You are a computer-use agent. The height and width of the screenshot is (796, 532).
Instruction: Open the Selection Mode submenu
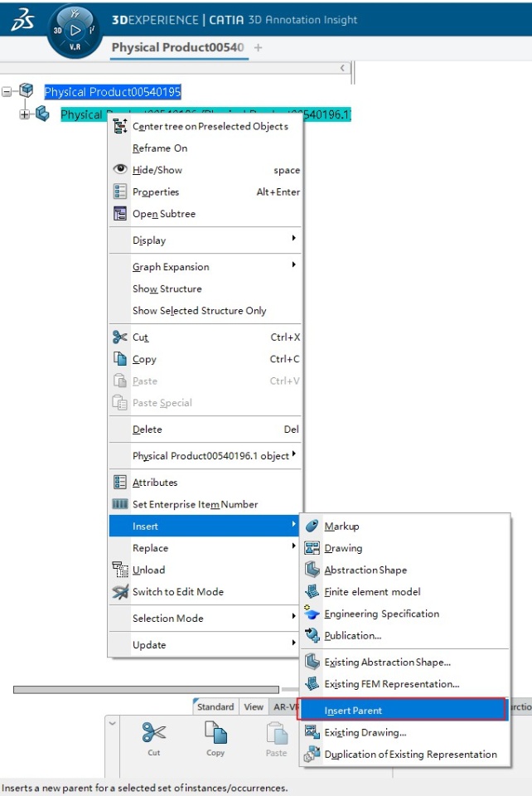tap(205, 618)
